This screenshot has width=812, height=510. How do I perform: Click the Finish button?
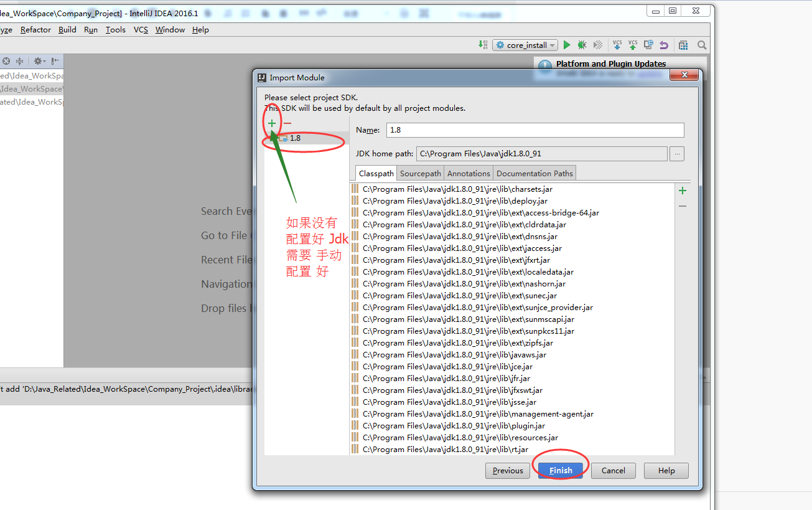point(561,470)
